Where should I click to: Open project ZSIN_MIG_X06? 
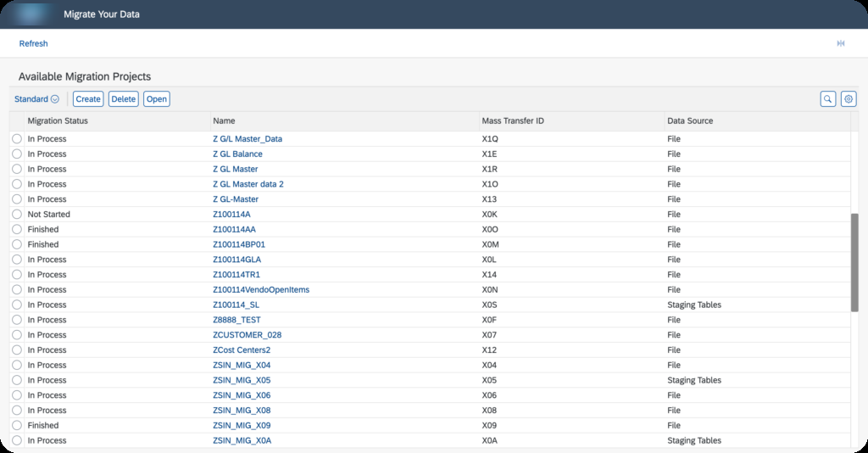[242, 395]
